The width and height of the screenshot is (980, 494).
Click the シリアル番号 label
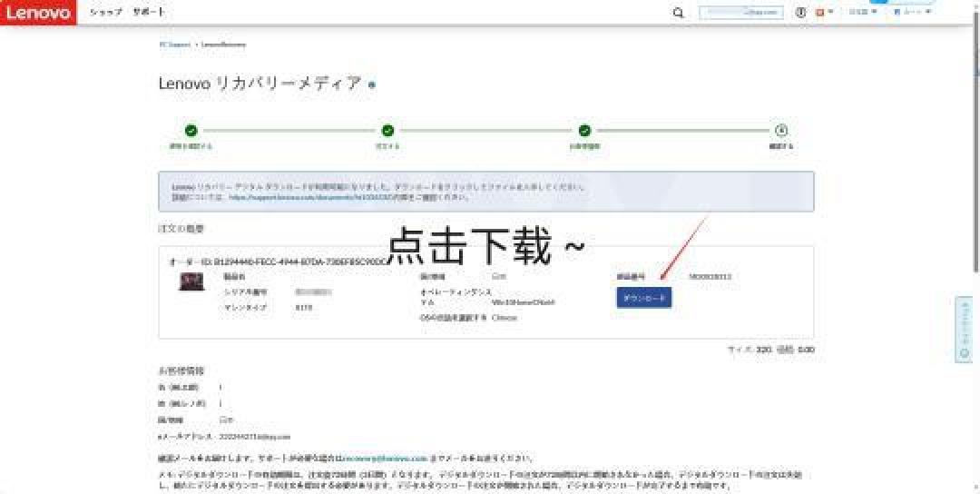[246, 292]
